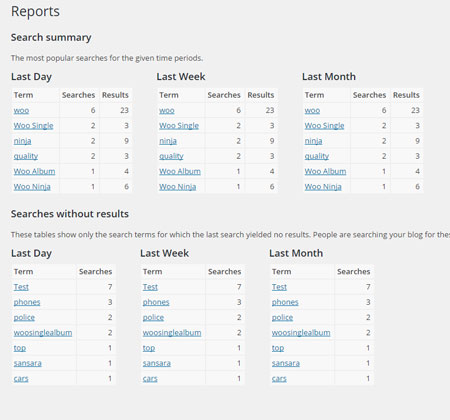Select 'police' link in Last Month no-results table
The image size is (450, 420).
click(282, 318)
